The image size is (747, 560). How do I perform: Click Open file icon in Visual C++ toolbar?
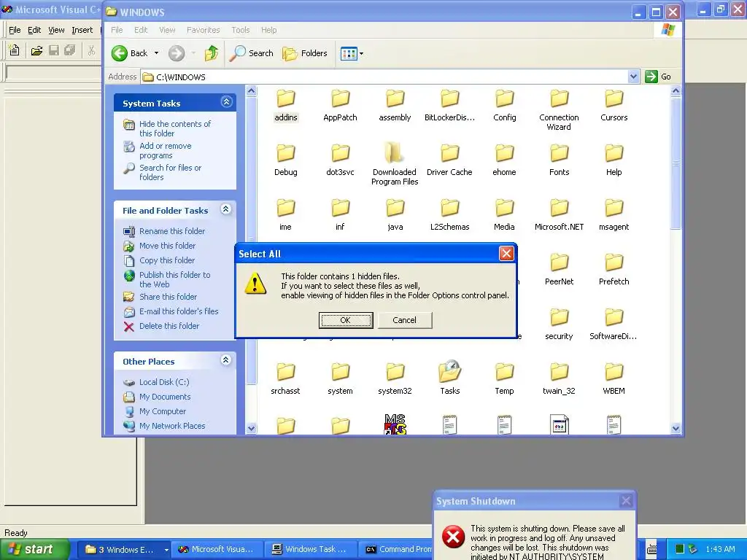[36, 50]
